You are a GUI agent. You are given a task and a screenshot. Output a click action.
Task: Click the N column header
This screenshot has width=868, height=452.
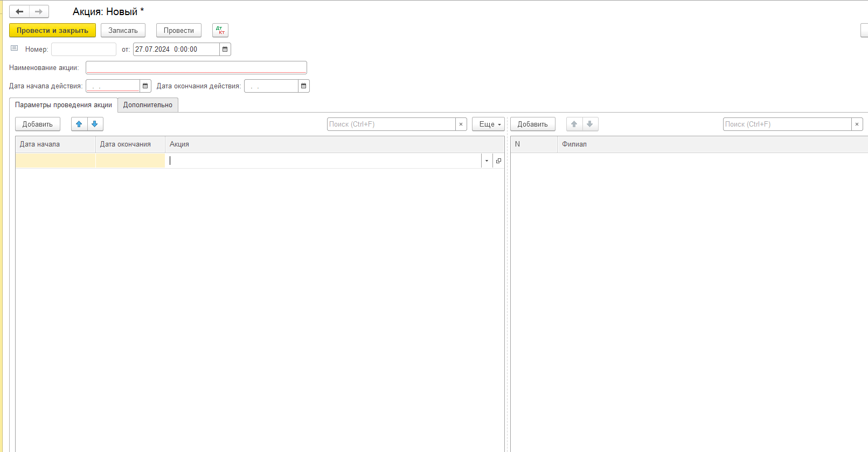534,144
